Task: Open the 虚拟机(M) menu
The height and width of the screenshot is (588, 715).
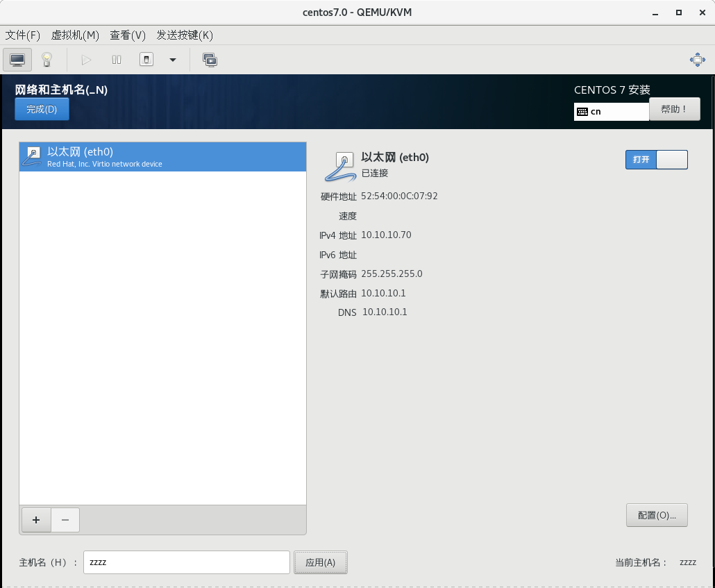Action: 75,35
